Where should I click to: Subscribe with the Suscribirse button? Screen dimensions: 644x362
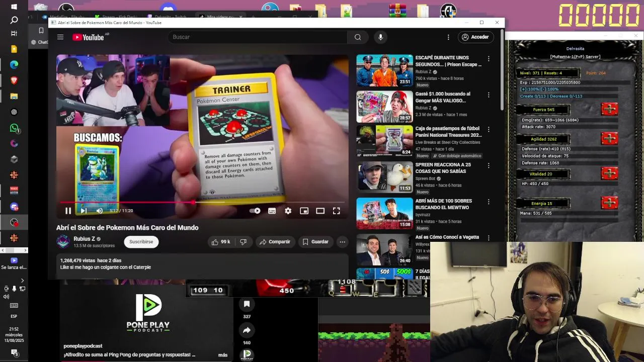click(x=141, y=242)
